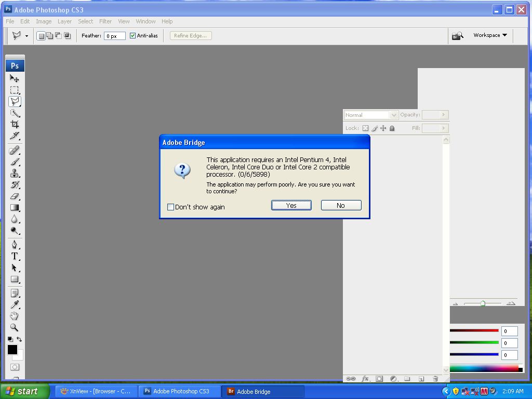Select the Crop tool
This screenshot has height=399, width=532.
tap(15, 125)
